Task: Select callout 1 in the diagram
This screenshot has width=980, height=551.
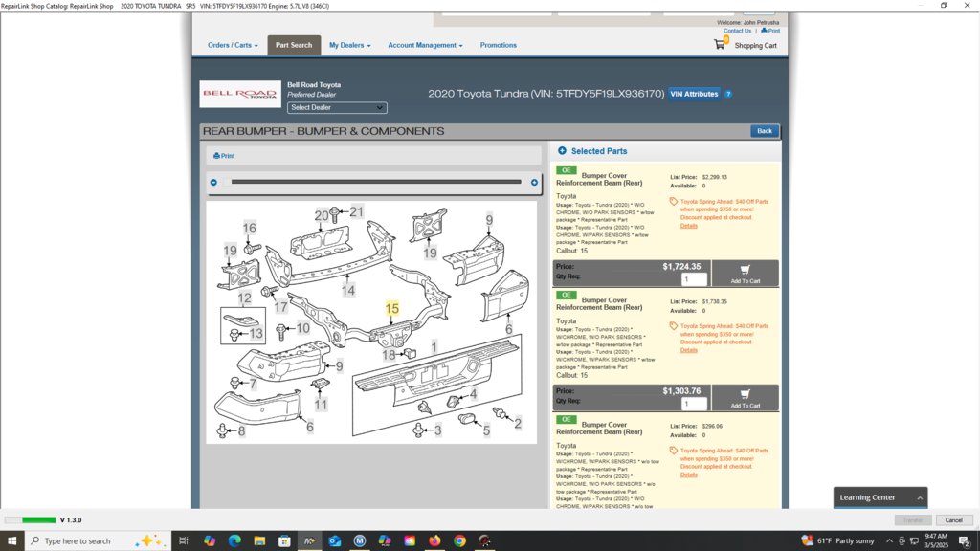Action: [434, 346]
